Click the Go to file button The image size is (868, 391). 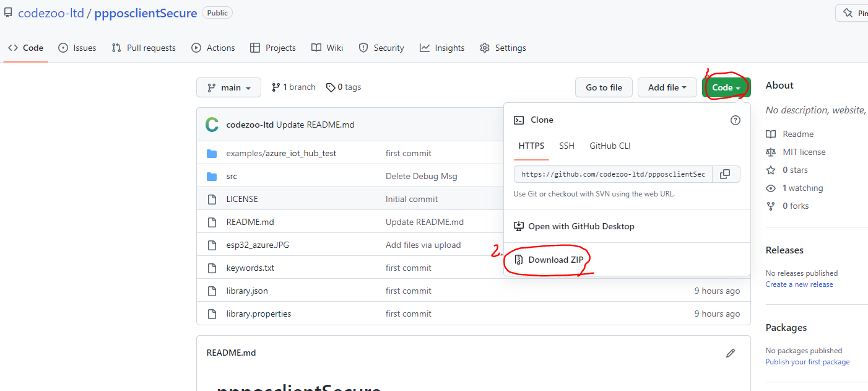coord(604,87)
